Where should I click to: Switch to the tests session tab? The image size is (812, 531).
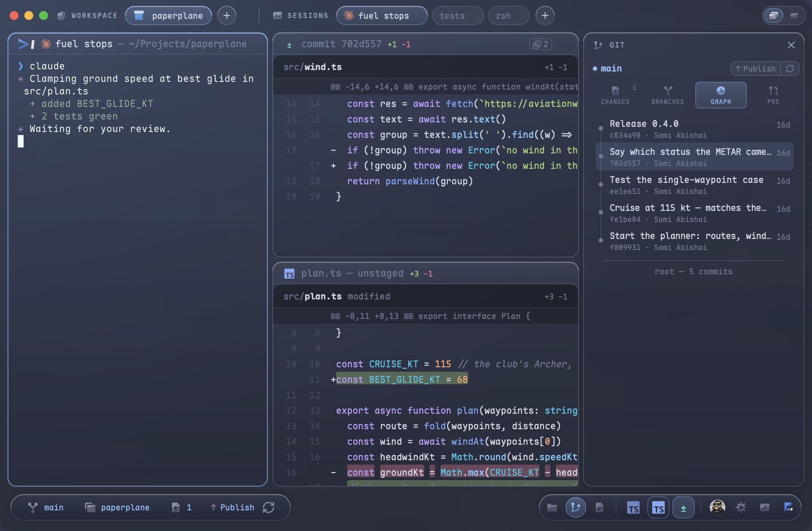458,15
